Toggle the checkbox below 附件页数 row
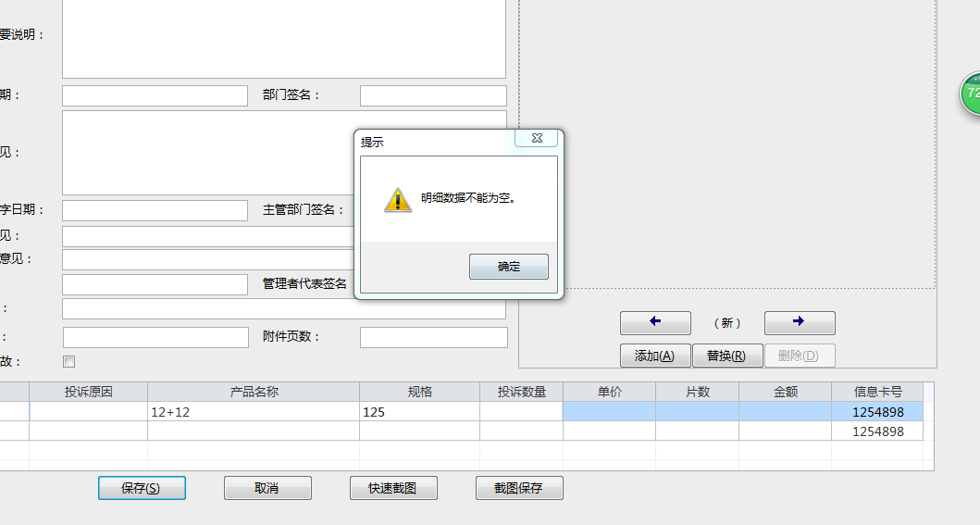The height and width of the screenshot is (525, 980). point(68,361)
